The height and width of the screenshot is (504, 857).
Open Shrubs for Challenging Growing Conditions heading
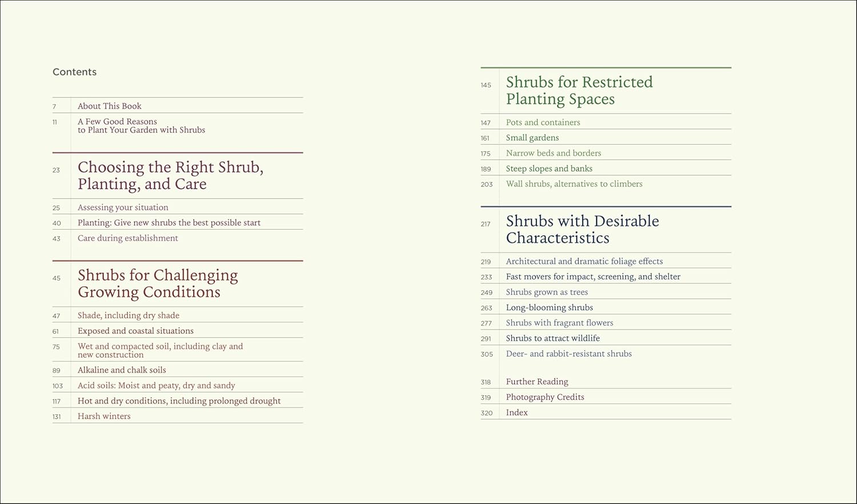pyautogui.click(x=158, y=283)
